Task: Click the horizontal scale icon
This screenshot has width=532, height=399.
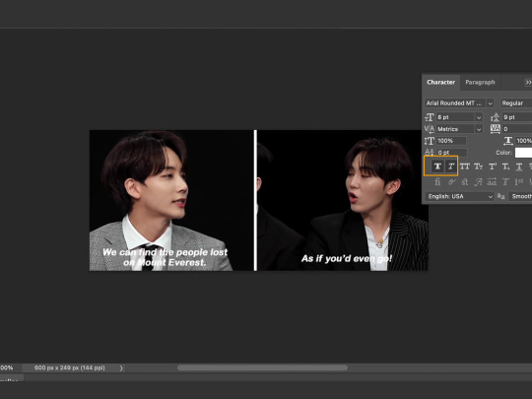Action: coord(508,141)
